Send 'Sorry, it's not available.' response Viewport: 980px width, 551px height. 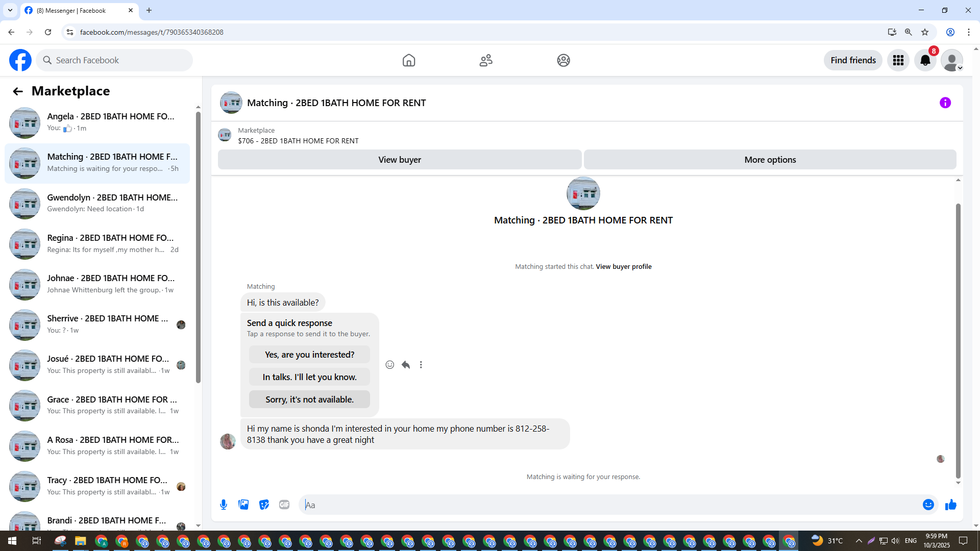[x=309, y=399]
